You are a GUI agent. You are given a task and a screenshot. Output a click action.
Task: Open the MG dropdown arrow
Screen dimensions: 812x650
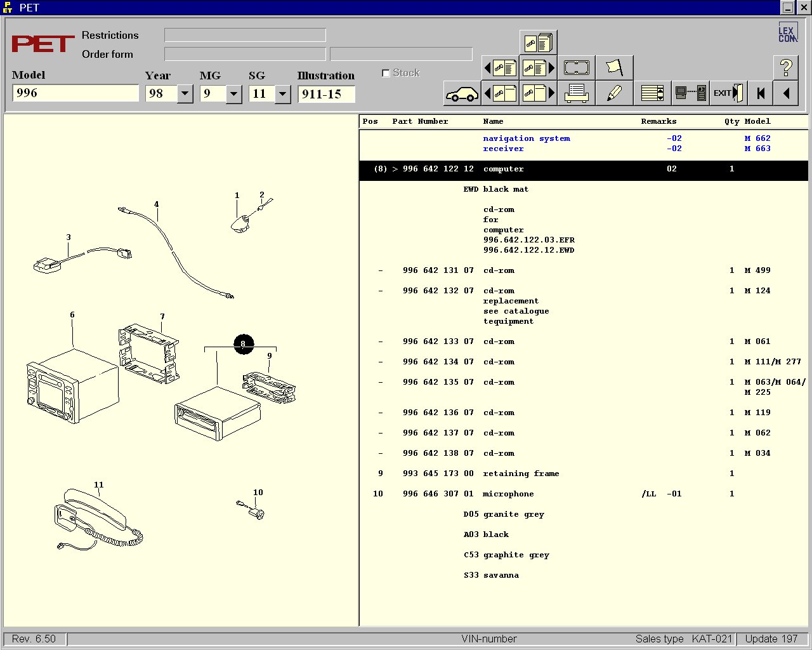click(233, 94)
